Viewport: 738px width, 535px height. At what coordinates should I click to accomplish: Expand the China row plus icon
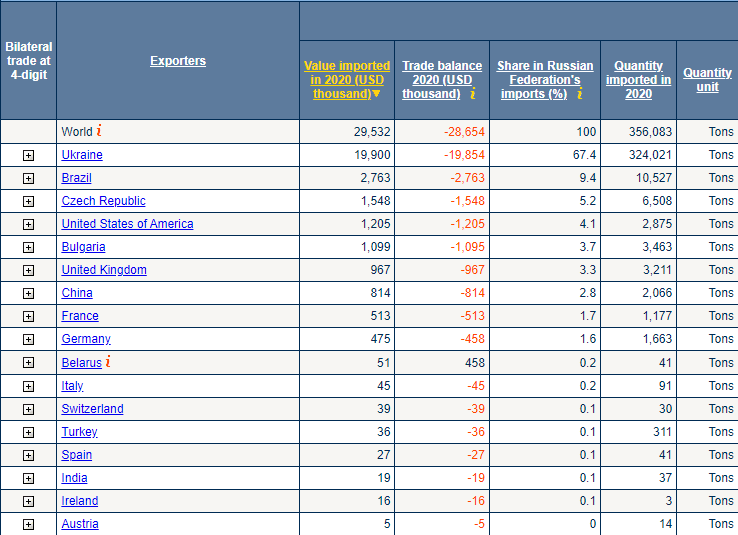[28, 294]
